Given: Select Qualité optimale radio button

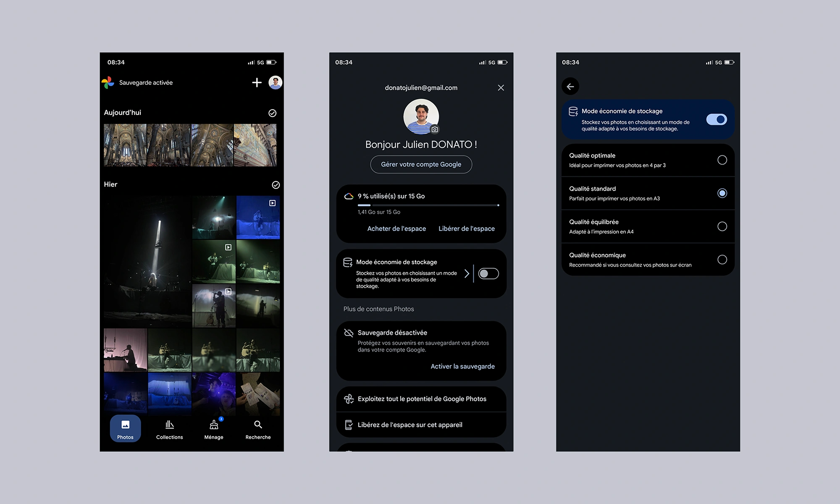Looking at the screenshot, I should [722, 160].
